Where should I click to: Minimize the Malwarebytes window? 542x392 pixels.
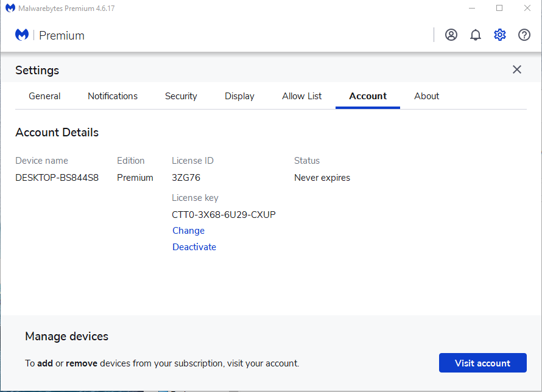click(472, 8)
